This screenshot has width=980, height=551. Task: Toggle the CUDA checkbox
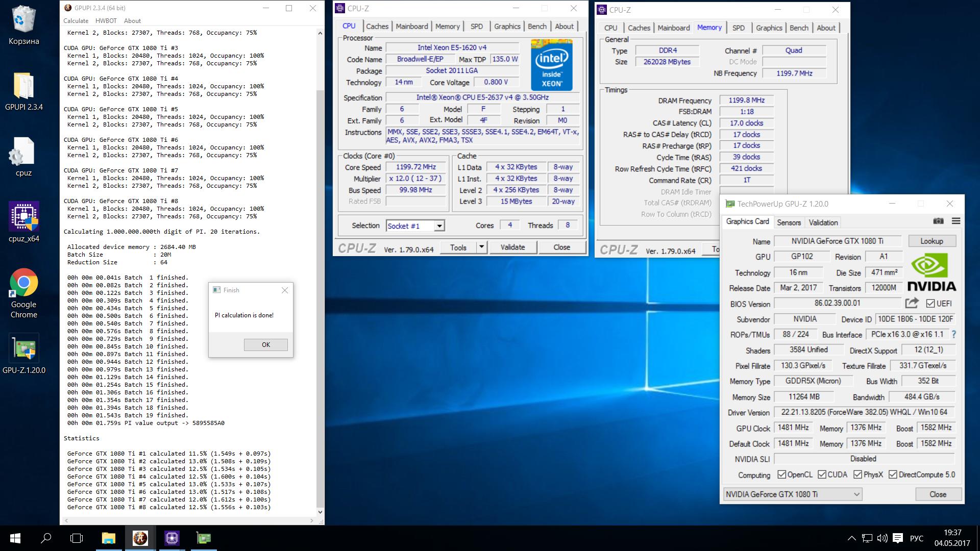click(x=822, y=474)
